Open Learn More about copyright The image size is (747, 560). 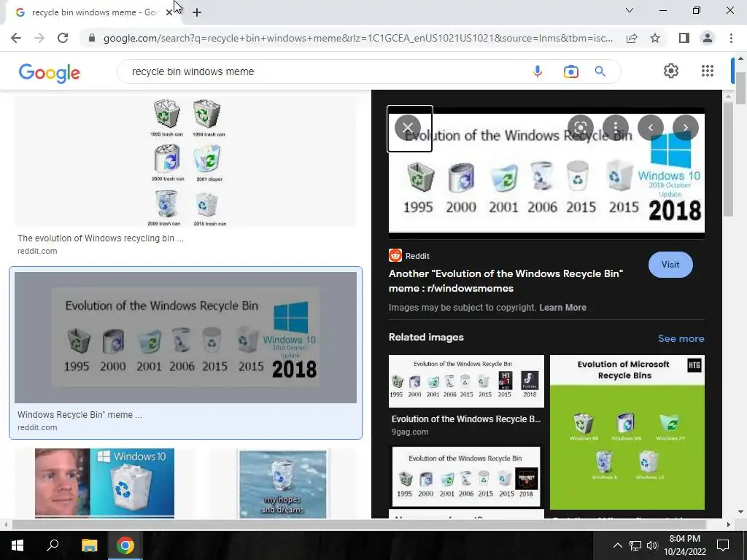point(562,308)
